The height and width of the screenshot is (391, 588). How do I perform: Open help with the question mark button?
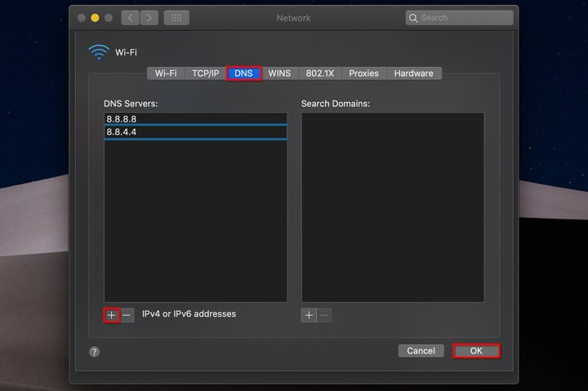click(x=94, y=352)
